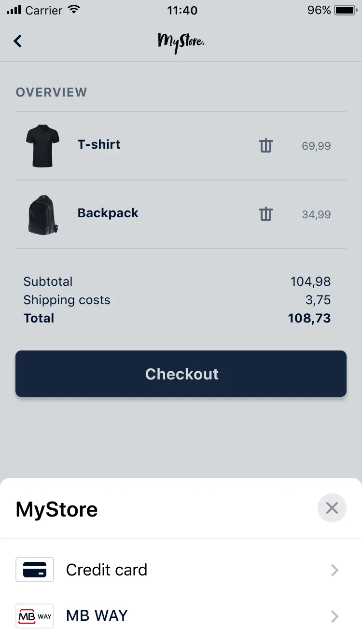Tap the MyStore title in the payment sheet
Image resolution: width=362 pixels, height=644 pixels.
(x=56, y=509)
